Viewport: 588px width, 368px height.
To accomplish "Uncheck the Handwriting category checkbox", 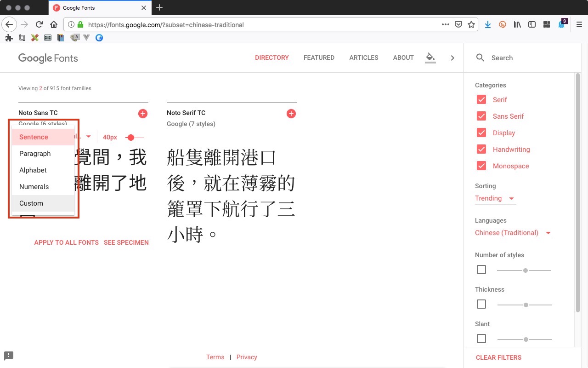I will click(x=481, y=149).
